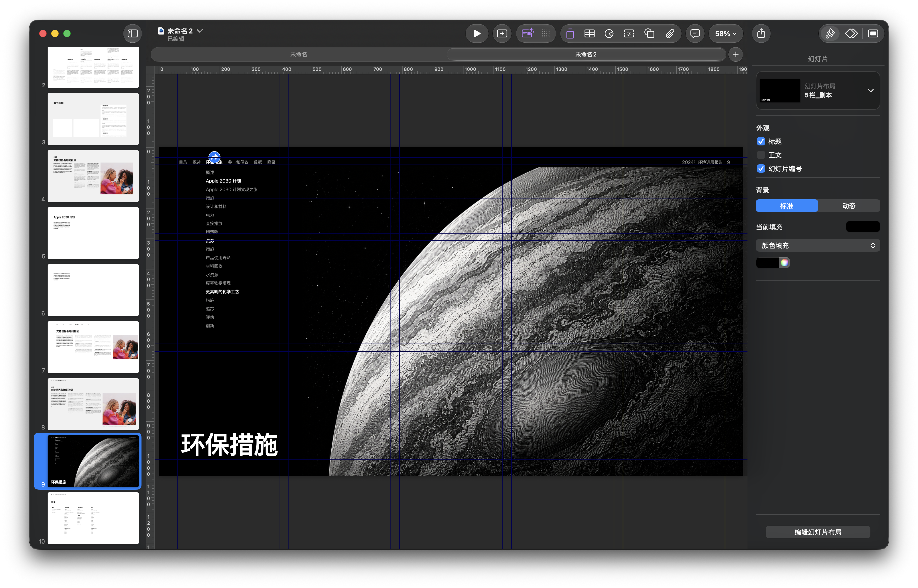The height and width of the screenshot is (588, 918).
Task: Click 数据 in the slide navigation bar
Action: point(258,162)
